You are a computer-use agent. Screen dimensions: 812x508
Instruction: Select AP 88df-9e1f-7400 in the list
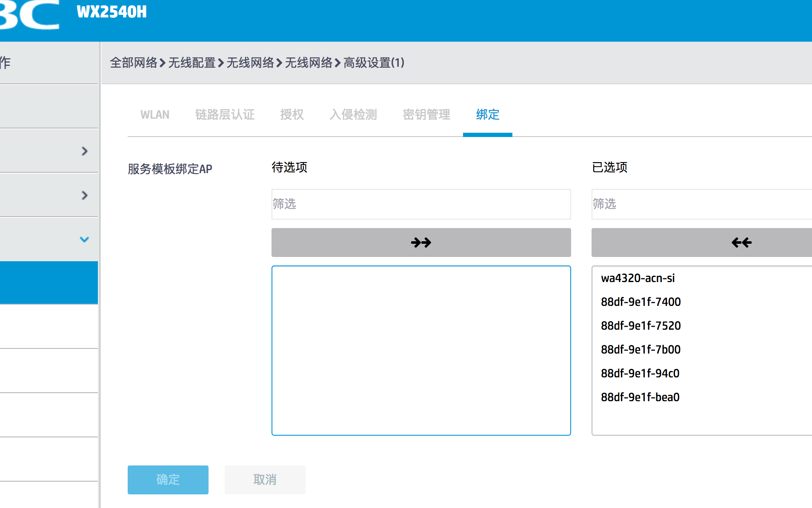pyautogui.click(x=640, y=302)
